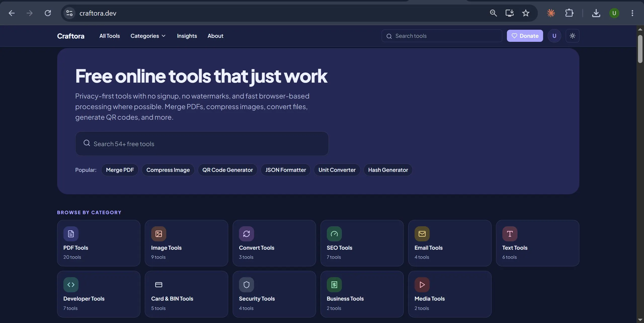This screenshot has width=644, height=323.
Task: Click the Convert Tools refresh-arrows icon
Action: coord(246,234)
